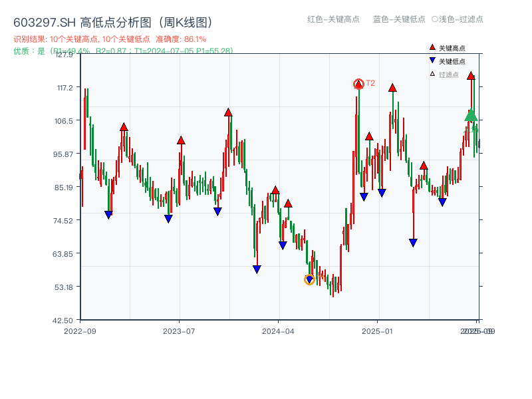The width and height of the screenshot is (532, 399).
Task: Click the highest red triangle marker above 117
Action: click(472, 76)
